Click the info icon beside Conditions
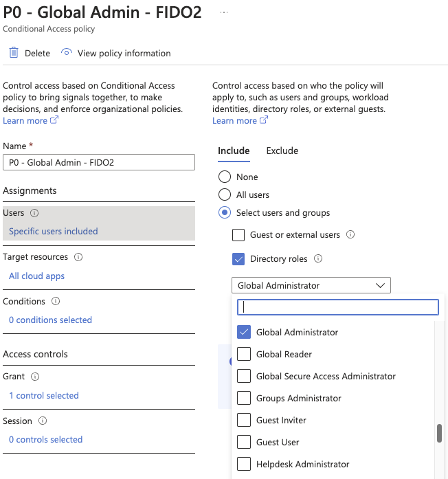Screen dimensions: 448x479 pyautogui.click(x=56, y=302)
